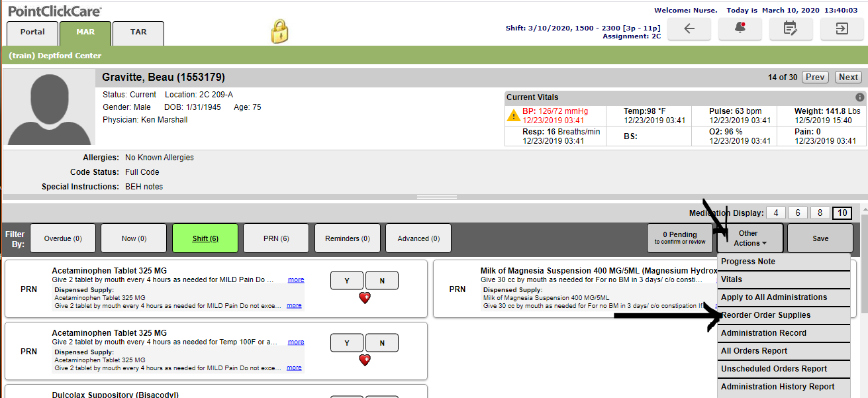Click the Pulse 63 bpm reading
Viewport: 868px width, 398px height.
pos(736,111)
